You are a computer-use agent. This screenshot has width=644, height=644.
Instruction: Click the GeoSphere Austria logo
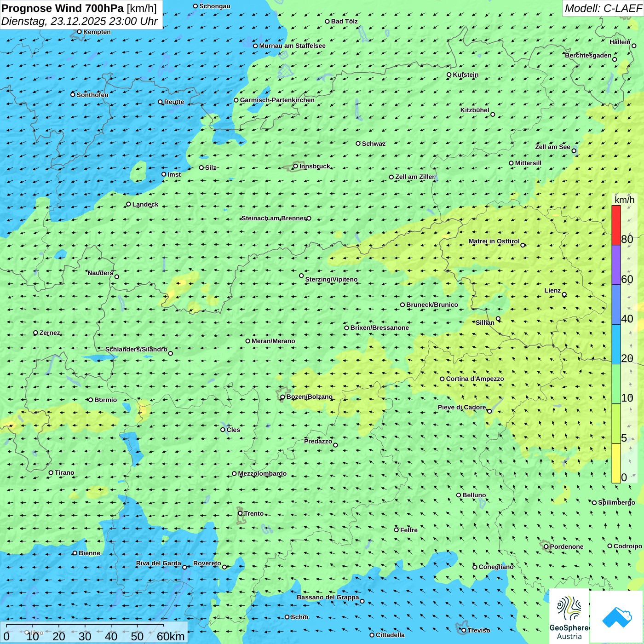pyautogui.click(x=569, y=616)
